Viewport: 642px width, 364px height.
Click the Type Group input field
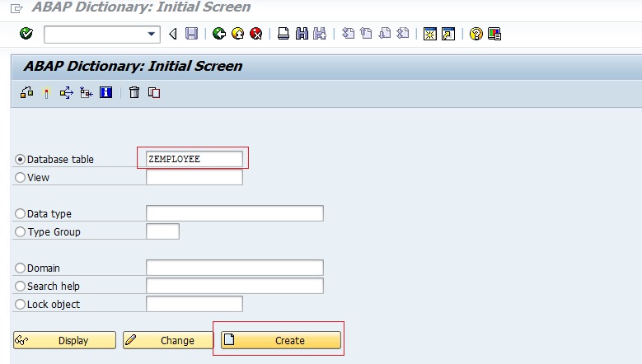pos(162,231)
